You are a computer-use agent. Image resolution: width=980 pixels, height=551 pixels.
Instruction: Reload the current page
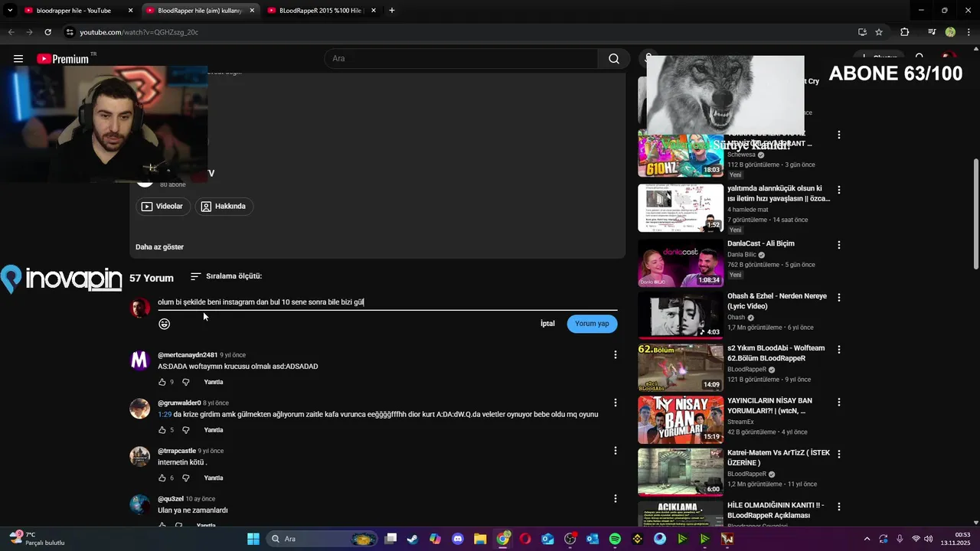(47, 32)
